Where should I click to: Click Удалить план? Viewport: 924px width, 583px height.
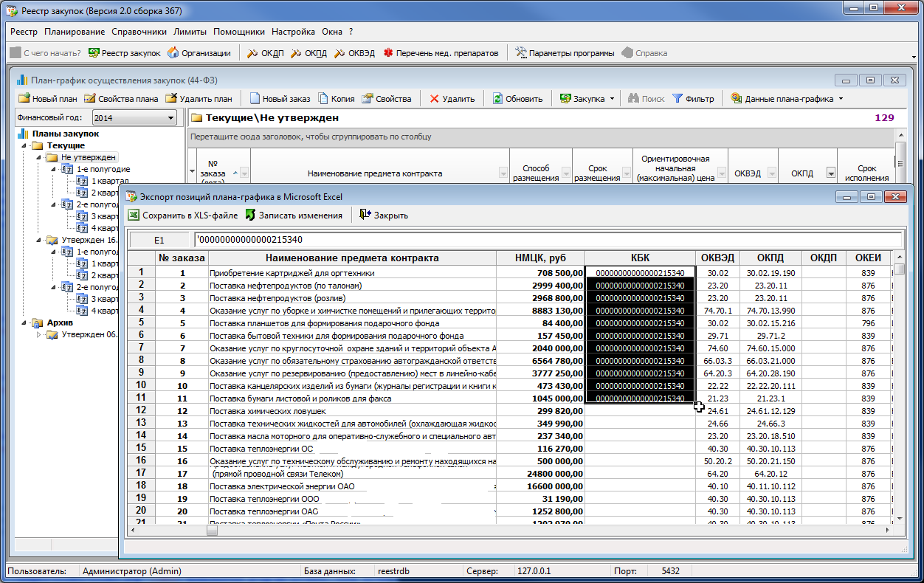[199, 99]
